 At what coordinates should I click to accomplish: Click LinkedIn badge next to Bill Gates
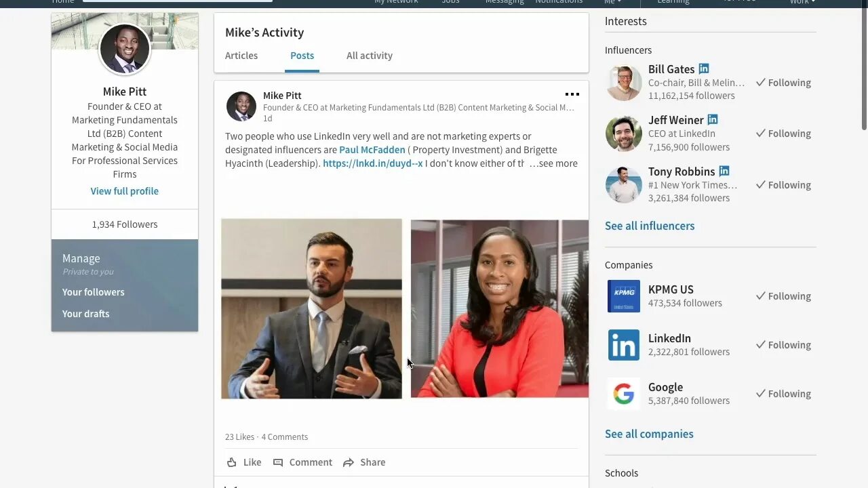pyautogui.click(x=704, y=68)
